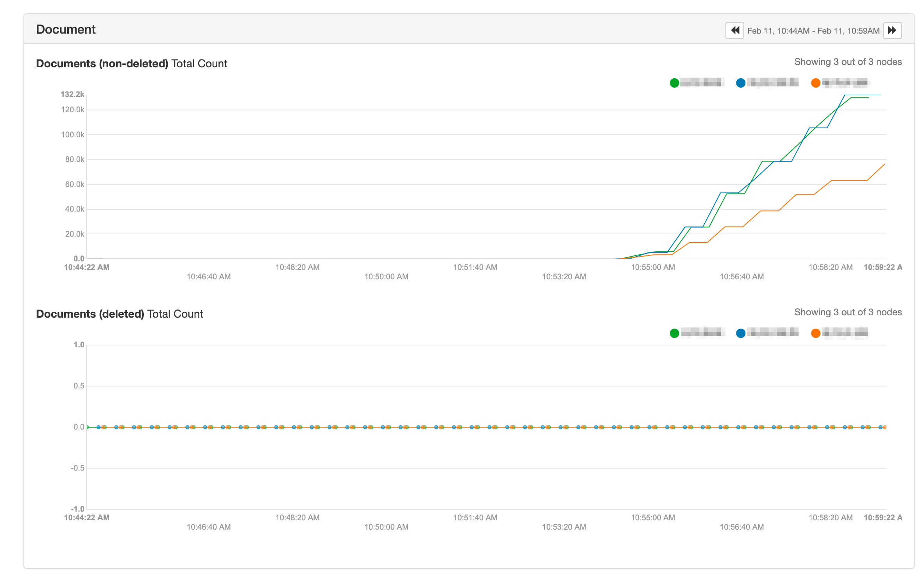Click the top 'Showing 3 out of 3 nodes' text
The width and height of the screenshot is (924, 586).
point(848,62)
